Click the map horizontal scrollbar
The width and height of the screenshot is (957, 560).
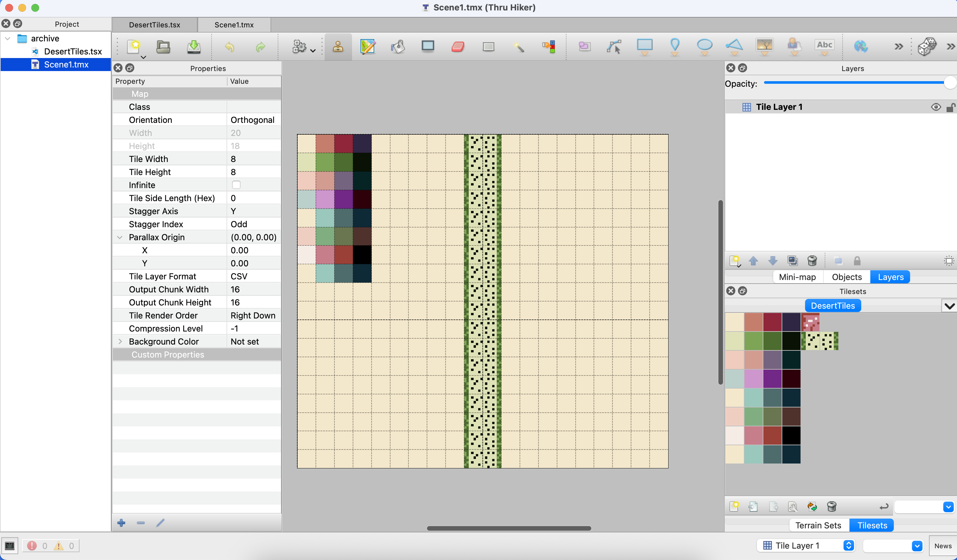point(508,528)
